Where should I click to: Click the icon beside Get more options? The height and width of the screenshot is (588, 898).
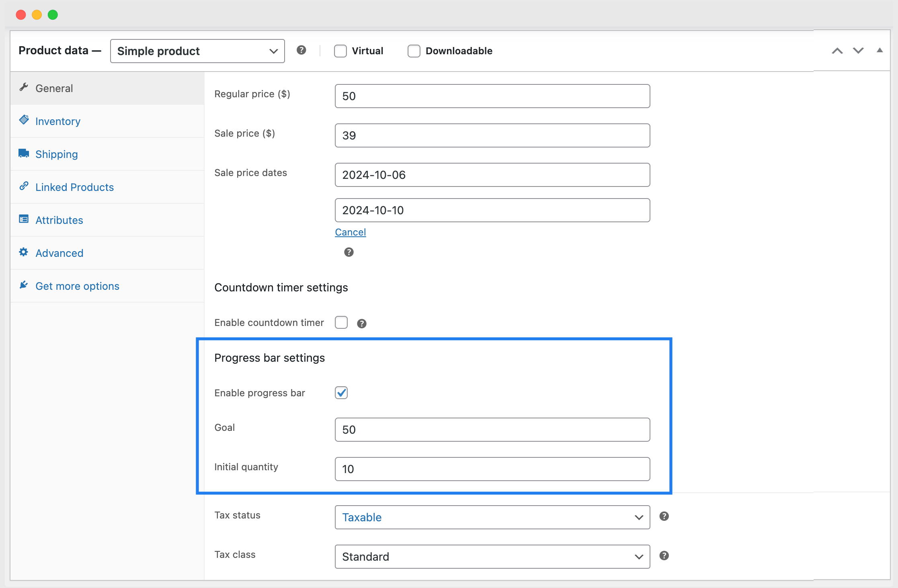point(23,285)
